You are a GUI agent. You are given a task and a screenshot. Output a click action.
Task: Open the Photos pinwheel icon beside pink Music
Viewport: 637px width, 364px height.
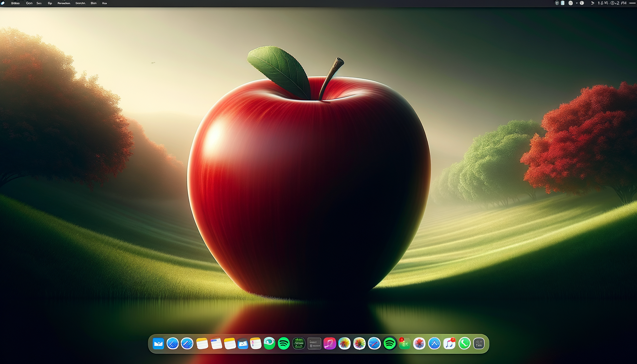344,344
